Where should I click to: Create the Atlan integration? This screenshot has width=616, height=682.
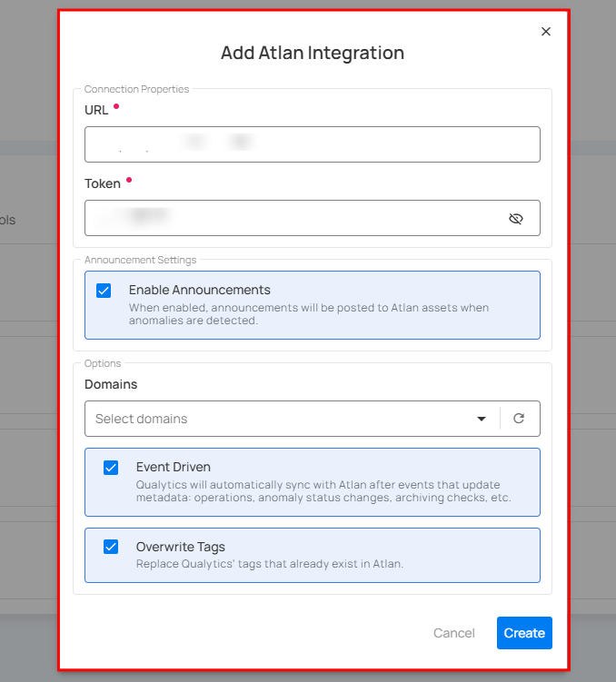pos(524,633)
